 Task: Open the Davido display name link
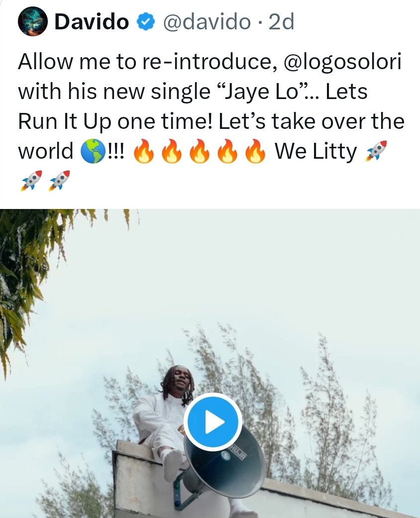(92, 22)
